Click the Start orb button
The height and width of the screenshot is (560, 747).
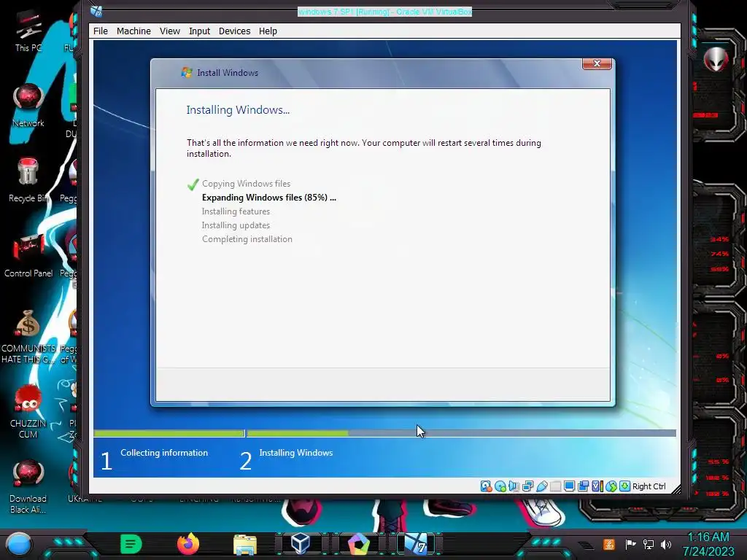tap(18, 544)
